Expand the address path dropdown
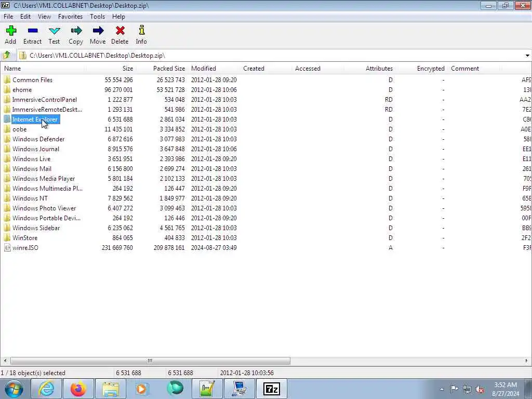532x399 pixels. [x=527, y=55]
